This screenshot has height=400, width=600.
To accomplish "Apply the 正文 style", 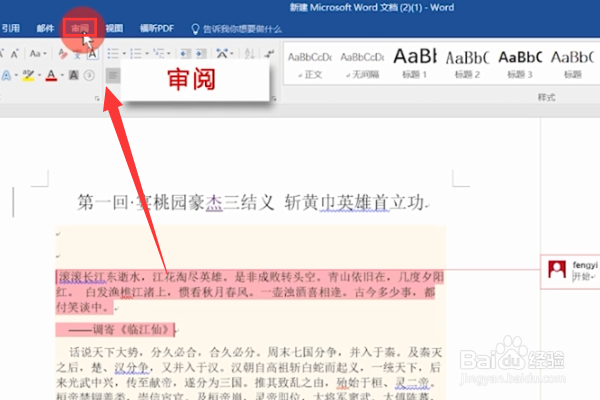I will click(310, 64).
